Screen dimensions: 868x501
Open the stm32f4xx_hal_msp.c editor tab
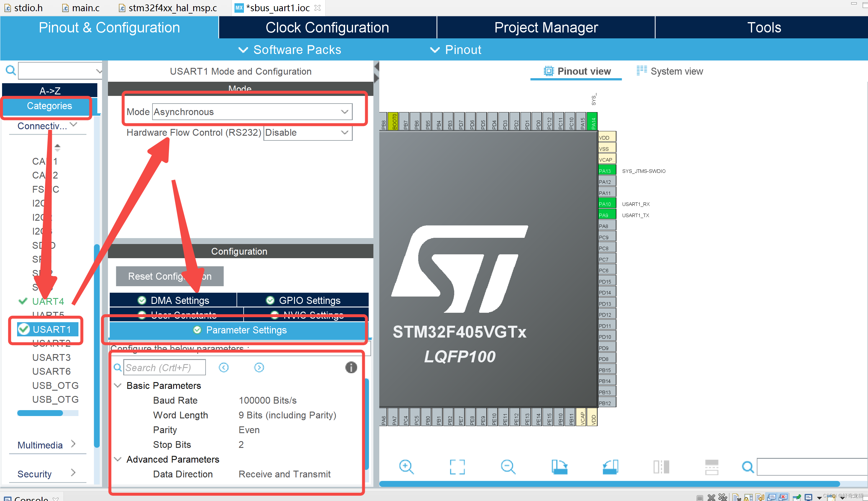(x=168, y=8)
